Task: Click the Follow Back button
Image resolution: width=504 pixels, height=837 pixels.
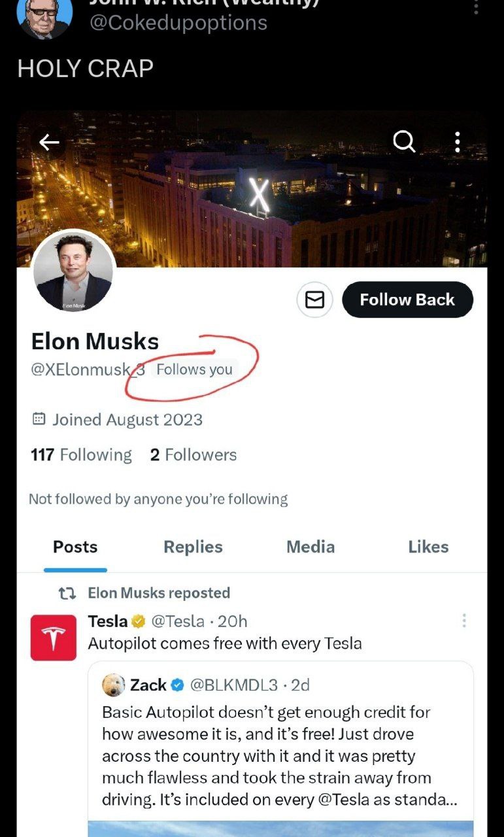Action: (407, 299)
